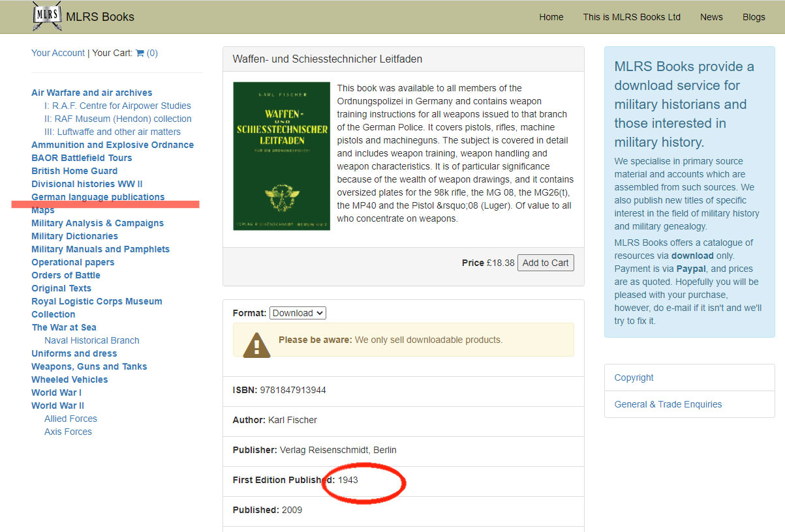Select Military Manuals and Pamphlets category

100,249
